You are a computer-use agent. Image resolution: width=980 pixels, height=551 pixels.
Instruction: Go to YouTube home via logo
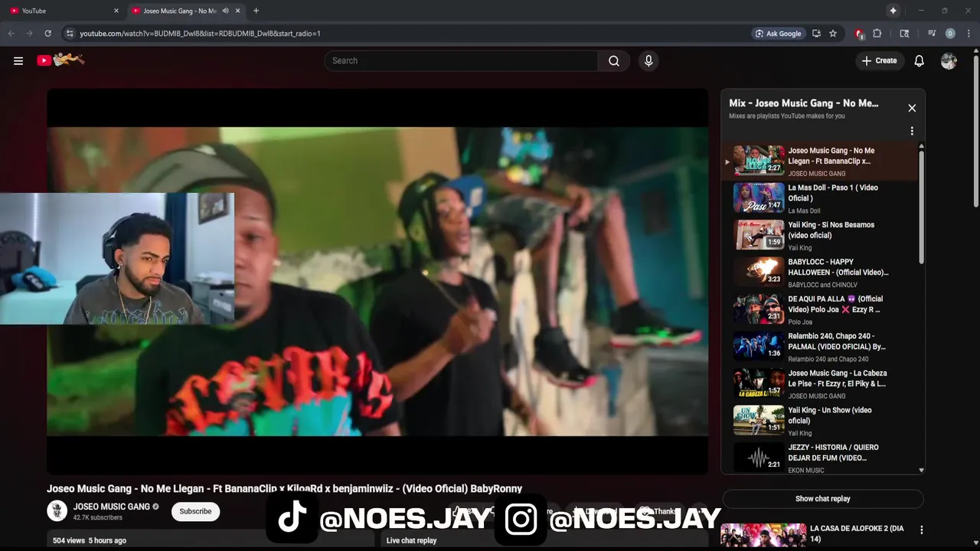pyautogui.click(x=60, y=60)
